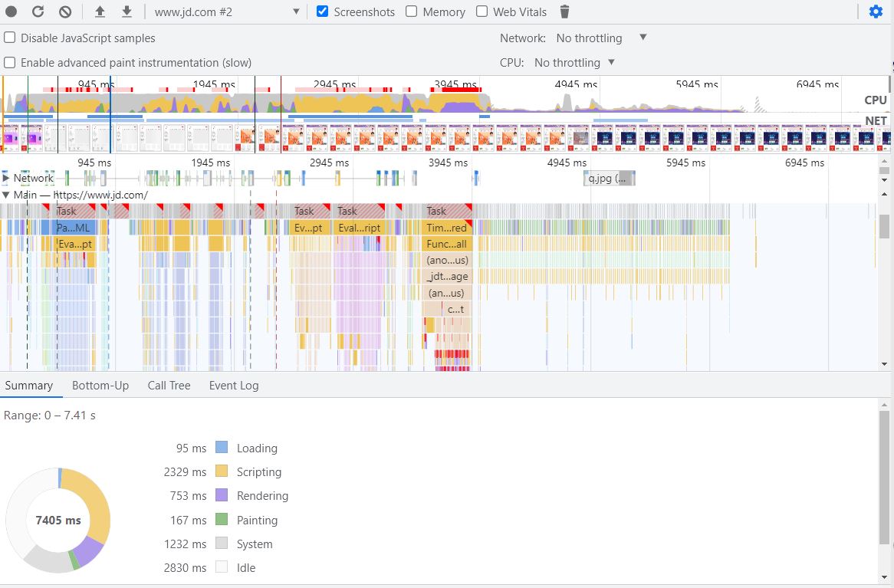
Task: Enable the Memory checkbox
Action: pyautogui.click(x=412, y=11)
